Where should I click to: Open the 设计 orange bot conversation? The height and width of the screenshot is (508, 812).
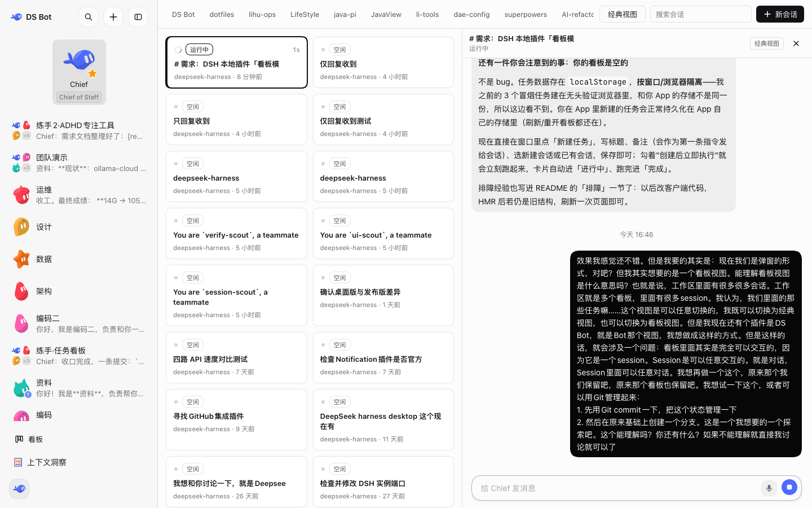(79, 227)
